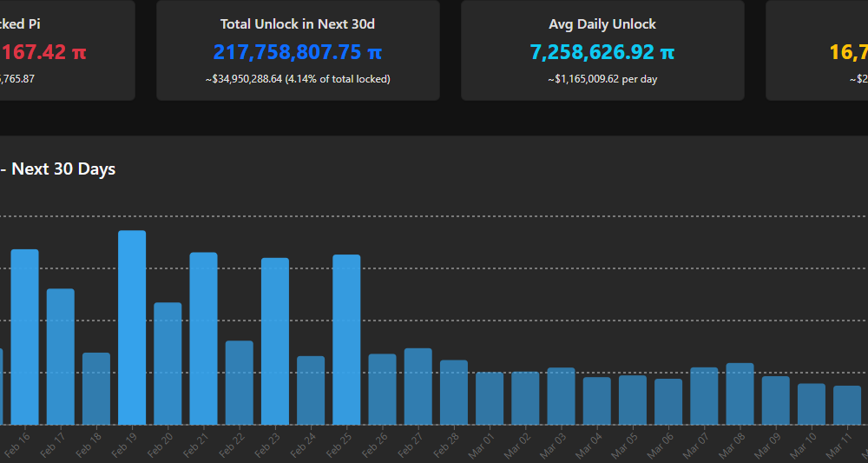This screenshot has width=868, height=463.
Task: Click the 7,258,626.92 π average value
Action: [x=602, y=52]
